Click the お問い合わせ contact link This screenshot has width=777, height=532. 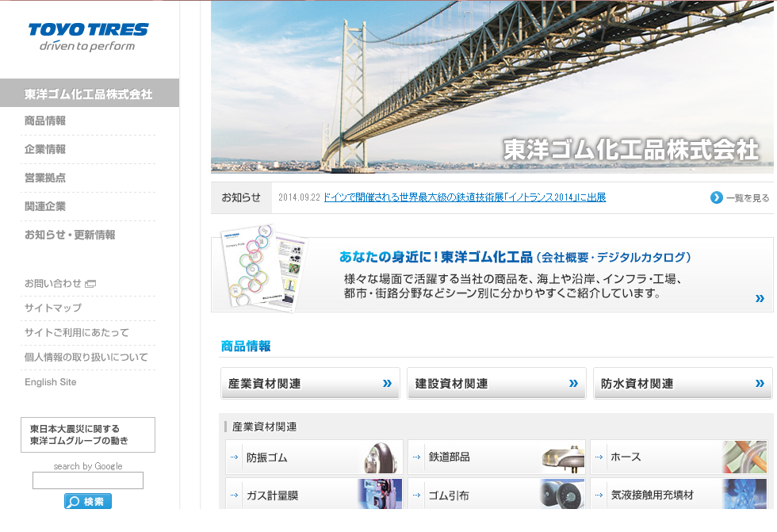click(x=53, y=284)
